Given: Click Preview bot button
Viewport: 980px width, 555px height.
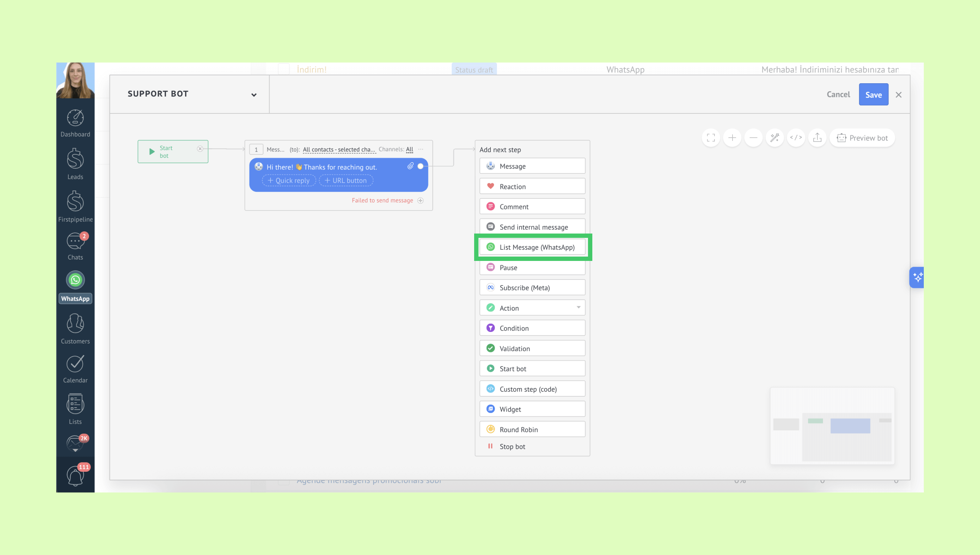Looking at the screenshot, I should point(862,138).
